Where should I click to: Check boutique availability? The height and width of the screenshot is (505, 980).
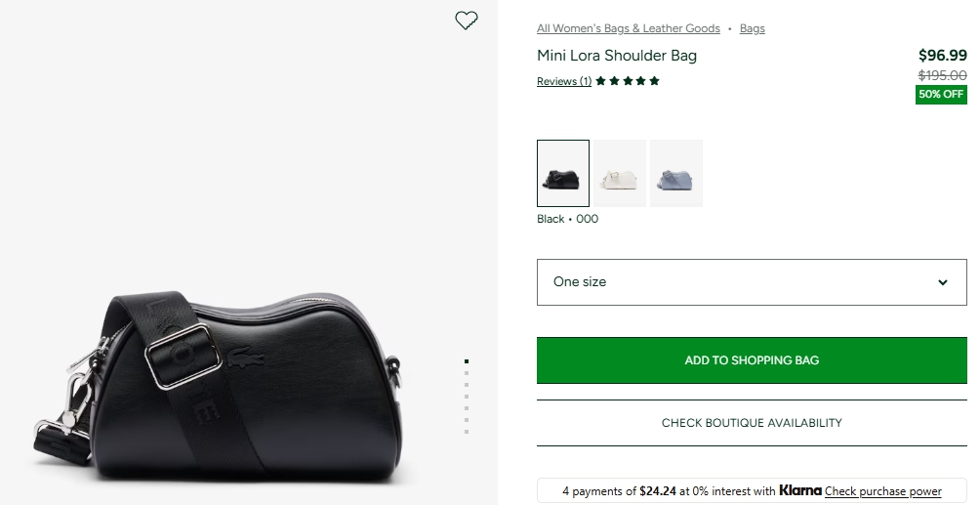click(751, 423)
